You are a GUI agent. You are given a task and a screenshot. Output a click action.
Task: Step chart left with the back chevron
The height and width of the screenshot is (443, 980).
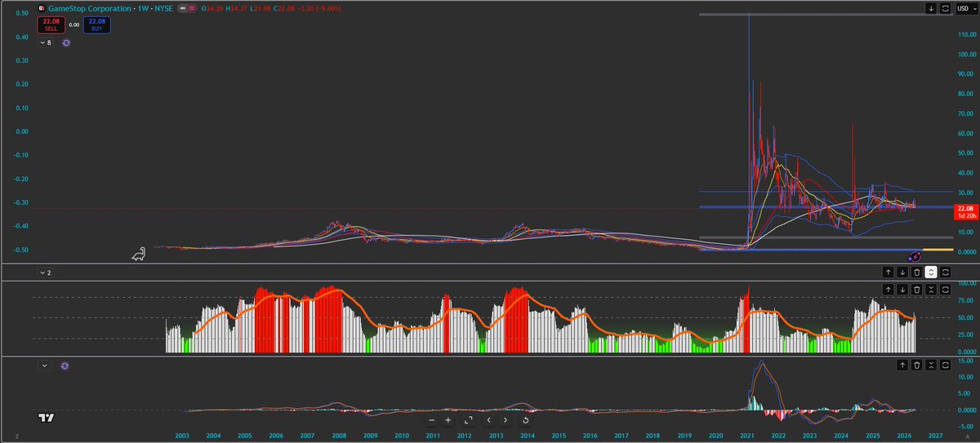click(x=488, y=420)
